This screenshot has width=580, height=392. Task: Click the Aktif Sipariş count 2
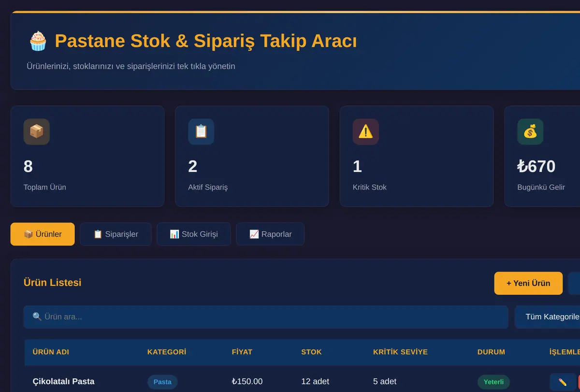[x=192, y=166]
